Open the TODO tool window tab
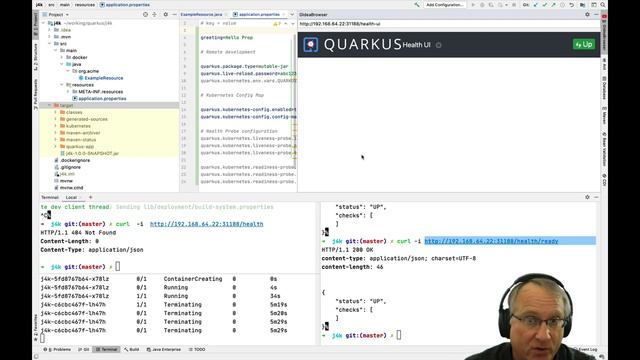Screen dimensions: 640x360 (x=197, y=350)
